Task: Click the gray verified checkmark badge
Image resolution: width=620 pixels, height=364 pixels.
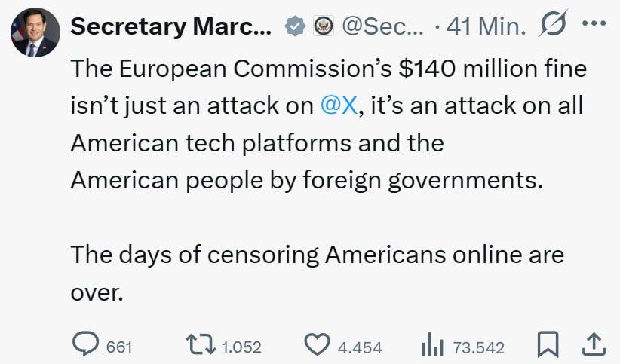Action: [x=294, y=27]
